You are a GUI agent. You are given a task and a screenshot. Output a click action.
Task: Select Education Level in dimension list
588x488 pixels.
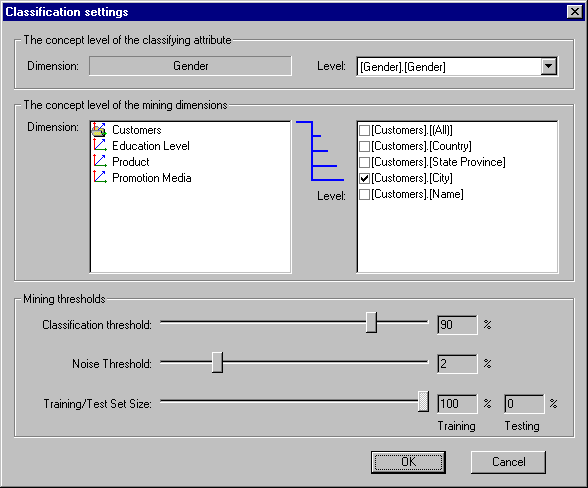click(x=151, y=146)
